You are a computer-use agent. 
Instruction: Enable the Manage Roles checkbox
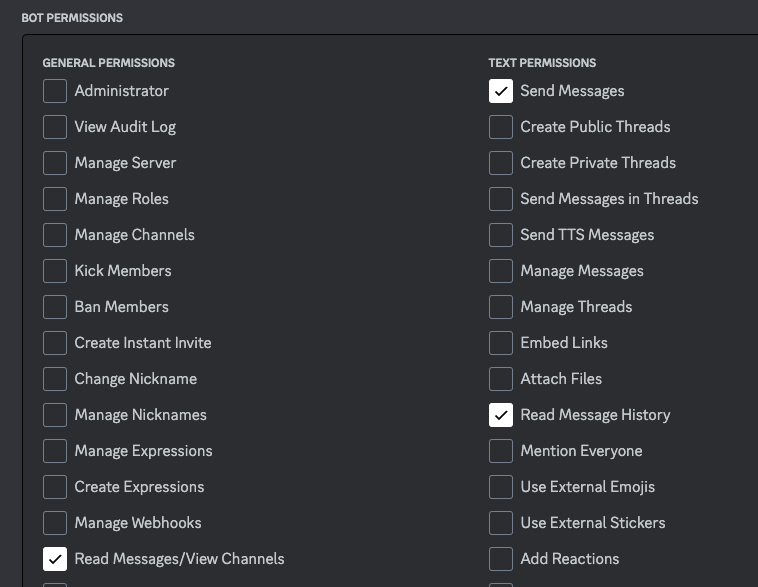pyautogui.click(x=55, y=199)
